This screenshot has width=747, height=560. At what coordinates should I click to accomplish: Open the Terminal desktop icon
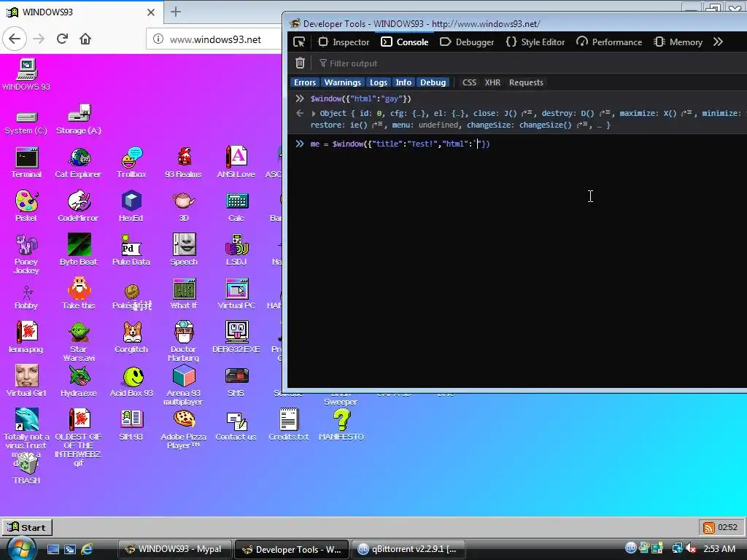click(x=26, y=163)
